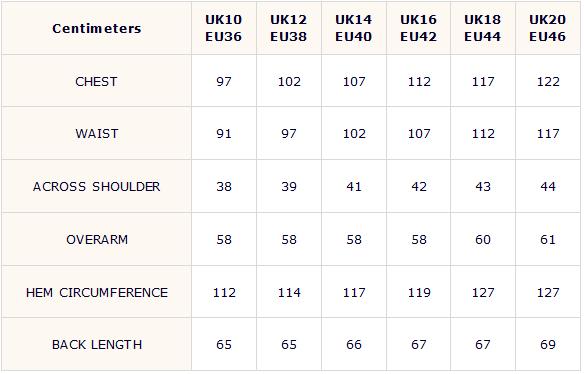This screenshot has height=374, width=584.
Task: Select across shoulder value 41 for UK14
Action: tap(354, 186)
